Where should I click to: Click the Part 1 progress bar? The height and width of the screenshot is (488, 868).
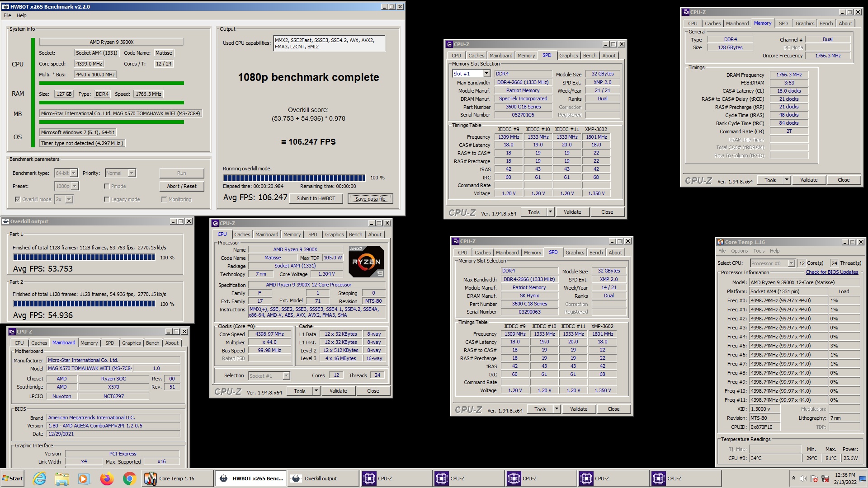click(84, 257)
